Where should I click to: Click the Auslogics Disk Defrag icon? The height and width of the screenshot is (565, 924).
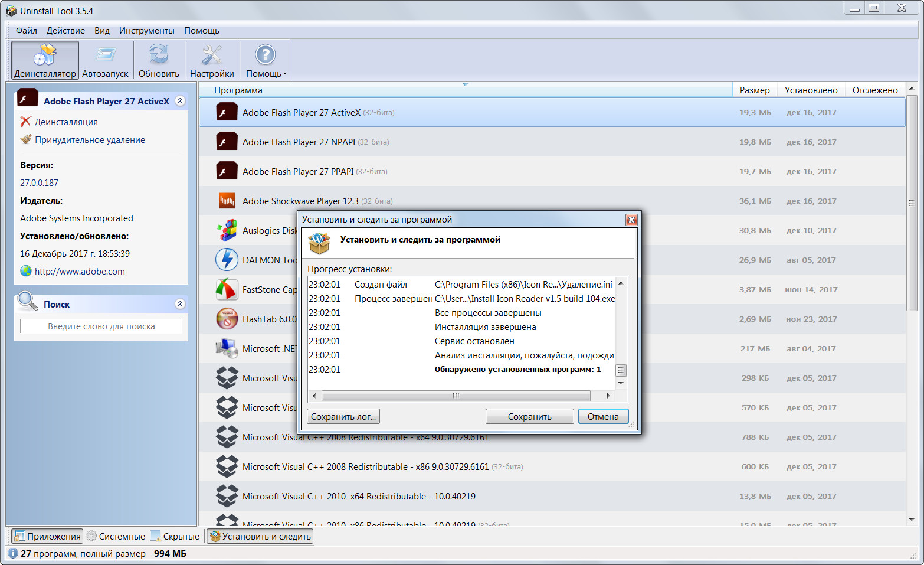coord(227,230)
